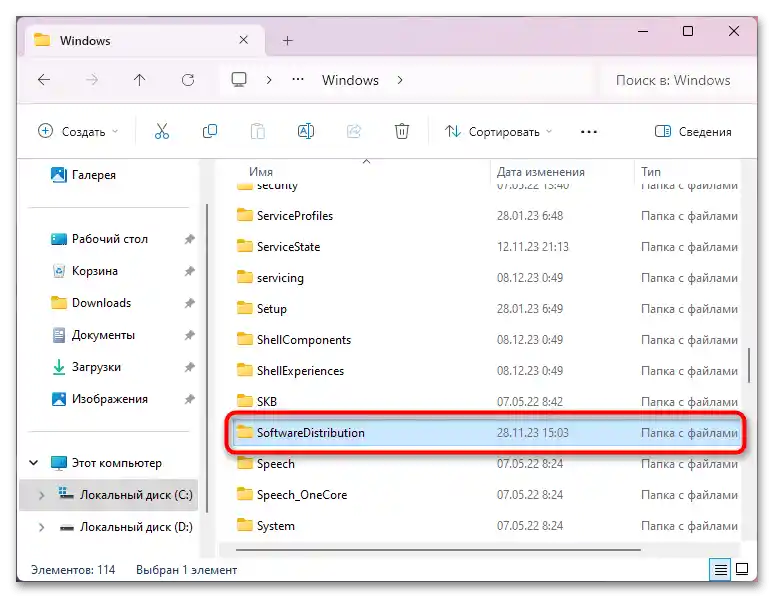Open the Сортировать dropdown
Screen dimensions: 774x598
[498, 131]
